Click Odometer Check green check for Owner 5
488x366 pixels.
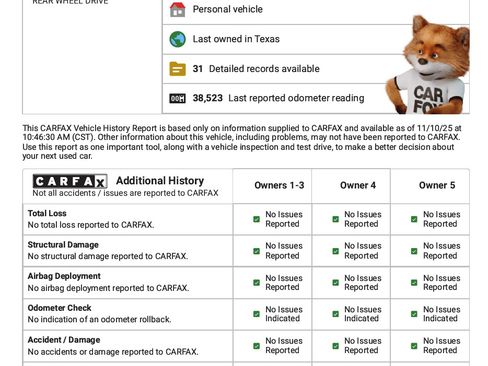pyautogui.click(x=414, y=314)
